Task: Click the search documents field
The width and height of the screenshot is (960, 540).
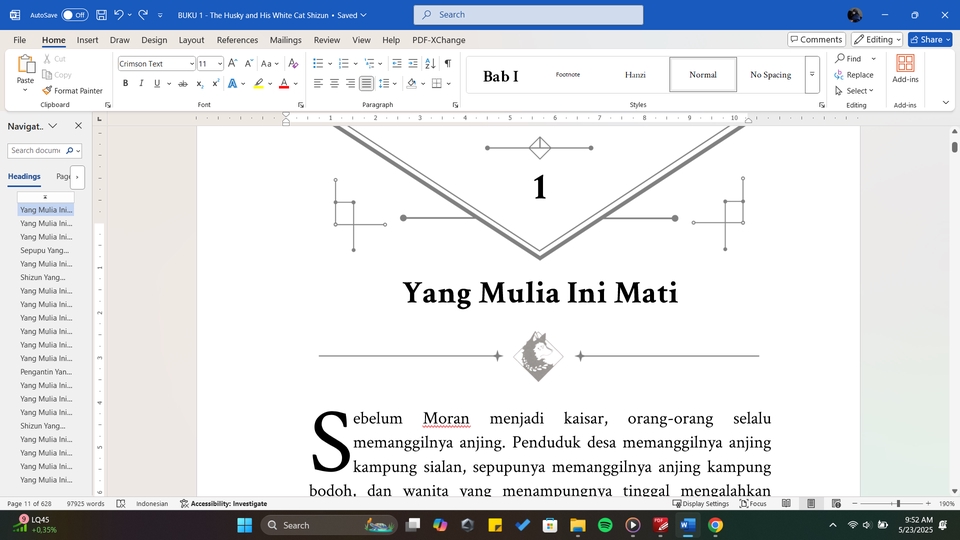Action: (37, 151)
